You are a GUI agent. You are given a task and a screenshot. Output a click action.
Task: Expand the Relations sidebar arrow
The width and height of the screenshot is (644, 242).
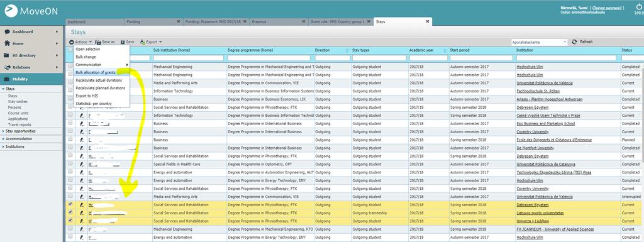[57, 67]
